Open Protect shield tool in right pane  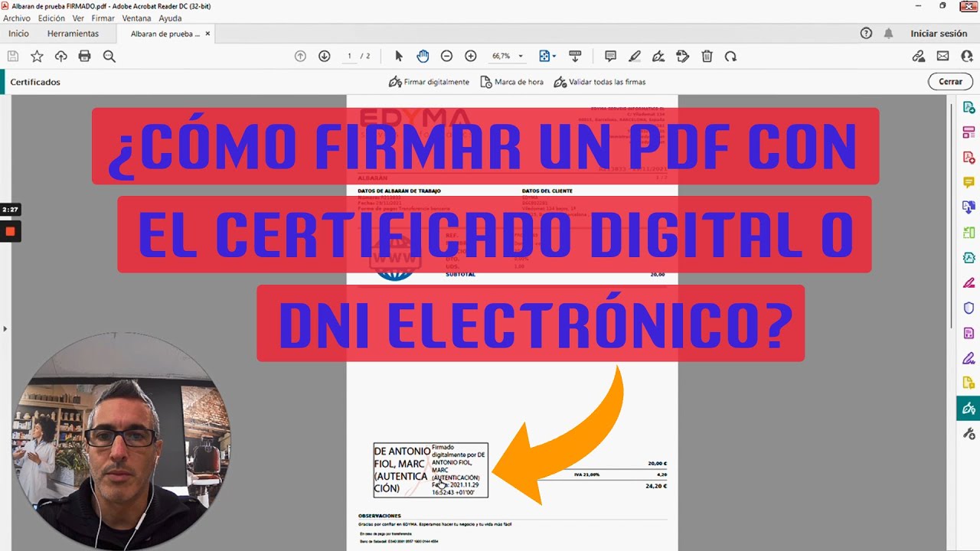pos(969,308)
